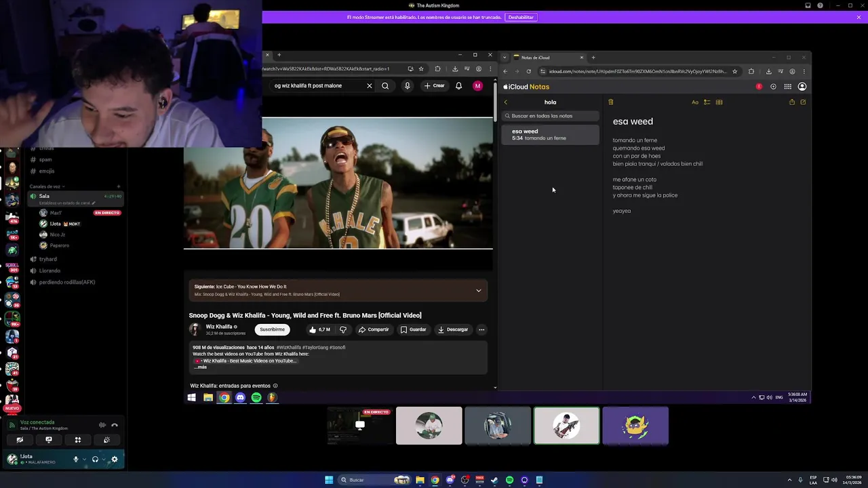
Task: Expand the Siguiente queue panel chevron
Action: point(478,291)
